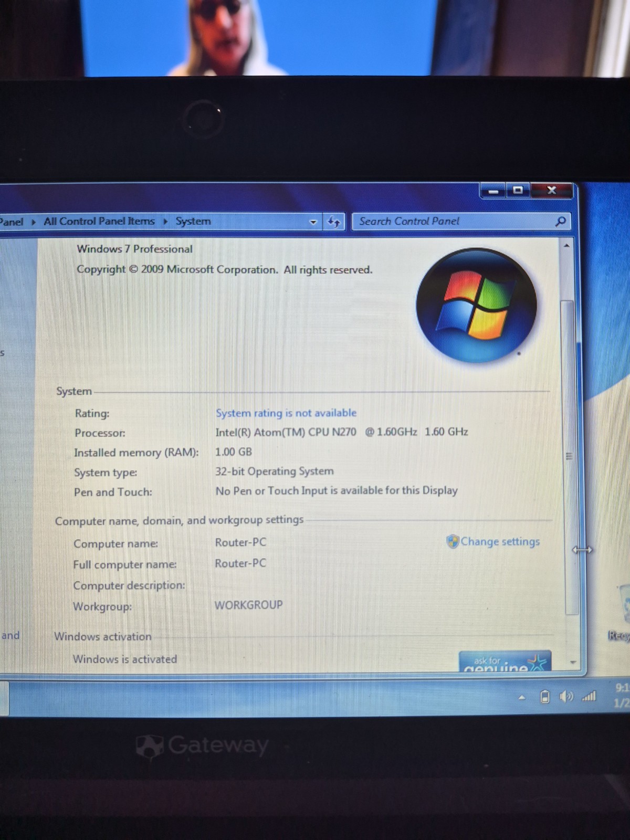This screenshot has height=840, width=630.
Task: Click the refresh button beside address bar
Action: 334,222
